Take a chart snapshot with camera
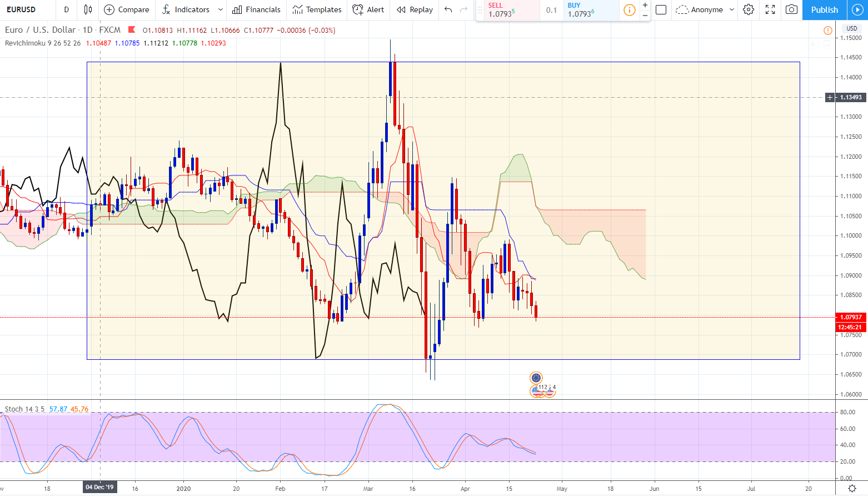 point(791,9)
